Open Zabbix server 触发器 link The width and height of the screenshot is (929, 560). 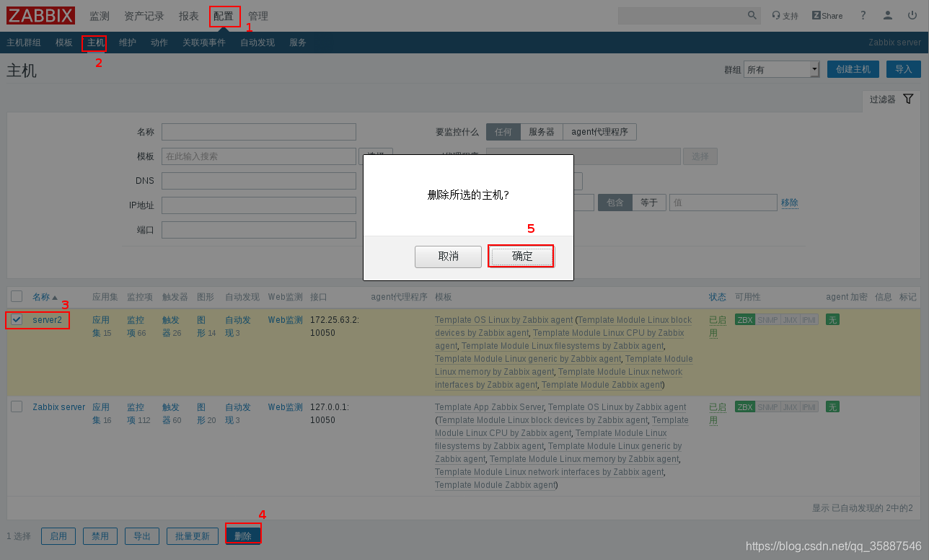click(x=172, y=414)
